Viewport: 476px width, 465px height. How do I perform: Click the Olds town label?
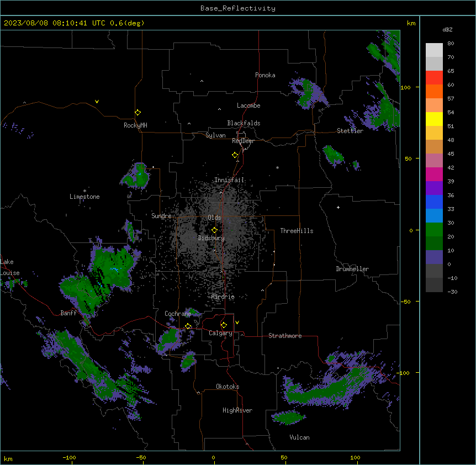click(214, 218)
